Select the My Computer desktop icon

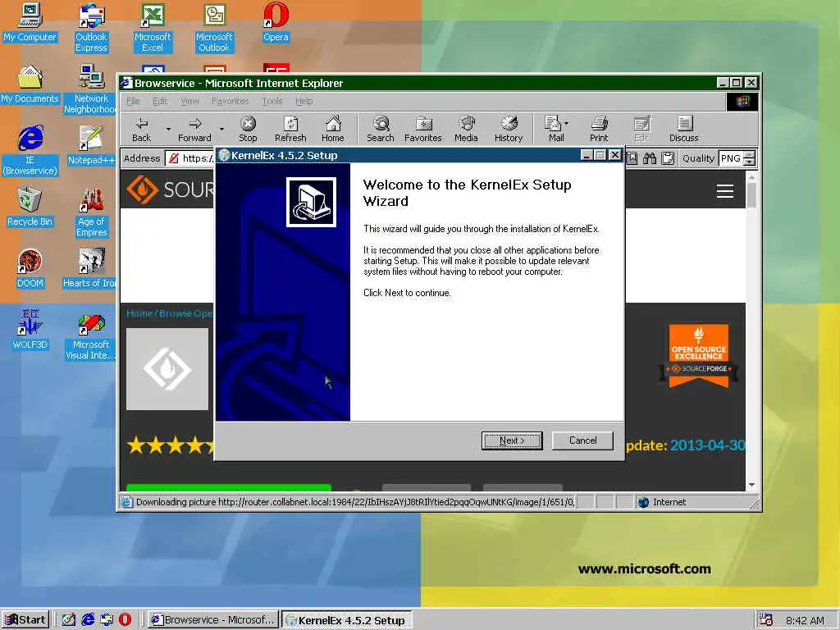point(30,23)
